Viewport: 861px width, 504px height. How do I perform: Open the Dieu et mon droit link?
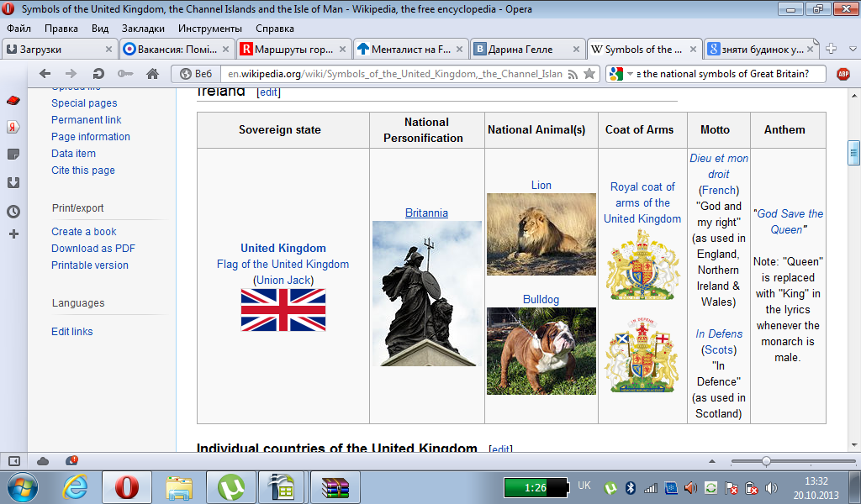(x=719, y=166)
